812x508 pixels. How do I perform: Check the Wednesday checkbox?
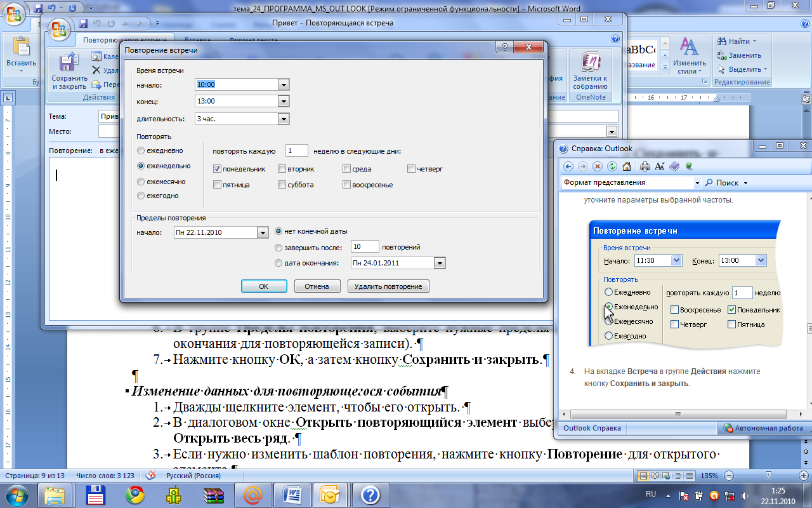[x=346, y=169]
